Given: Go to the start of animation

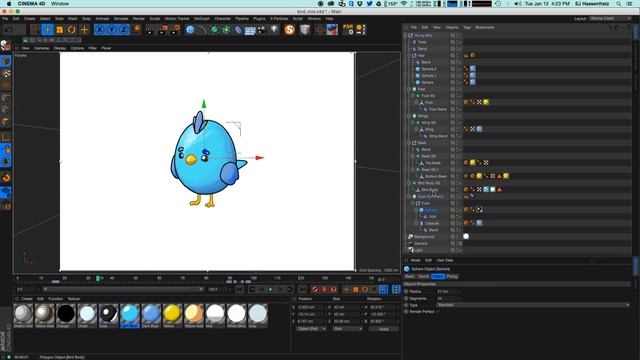Looking at the screenshot, I should pyautogui.click(x=240, y=289).
